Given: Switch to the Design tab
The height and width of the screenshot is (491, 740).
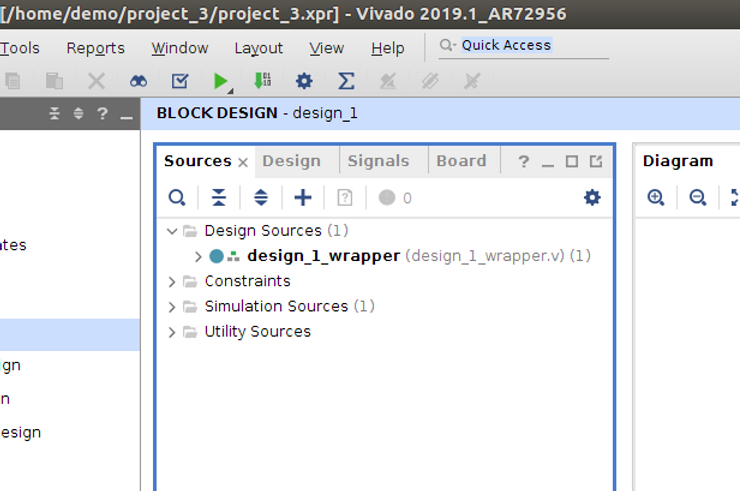Looking at the screenshot, I should pos(292,161).
